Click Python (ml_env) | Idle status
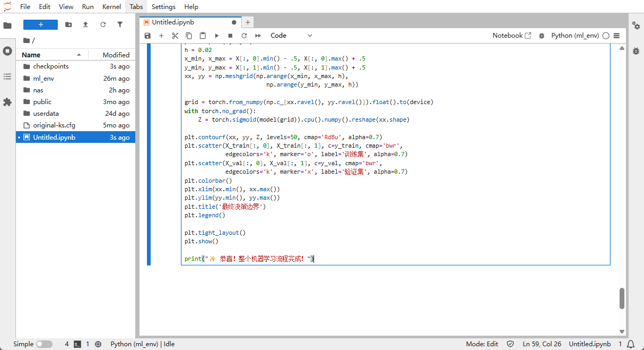The height and width of the screenshot is (350, 644). pyautogui.click(x=143, y=344)
